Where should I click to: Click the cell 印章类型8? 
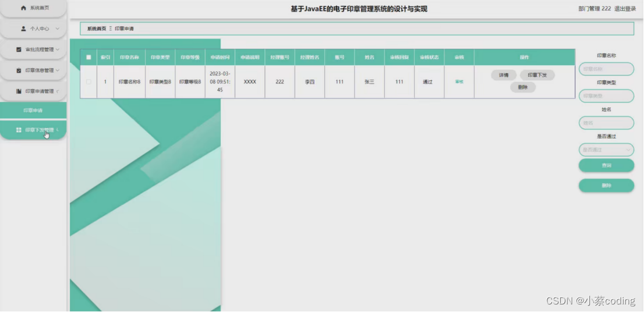160,81
